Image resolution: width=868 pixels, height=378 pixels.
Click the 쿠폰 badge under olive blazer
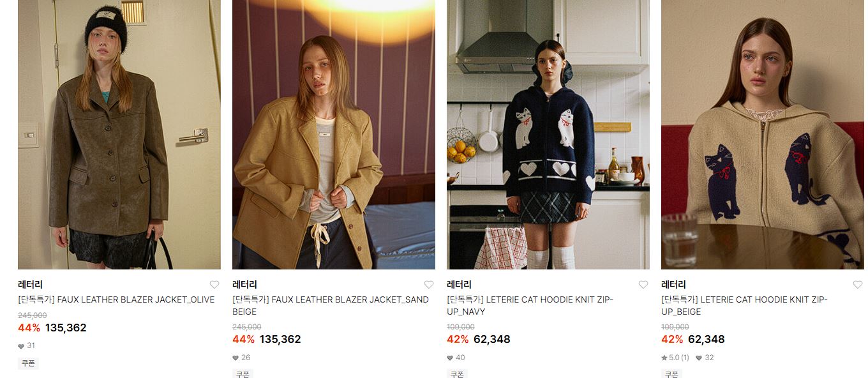coord(28,363)
